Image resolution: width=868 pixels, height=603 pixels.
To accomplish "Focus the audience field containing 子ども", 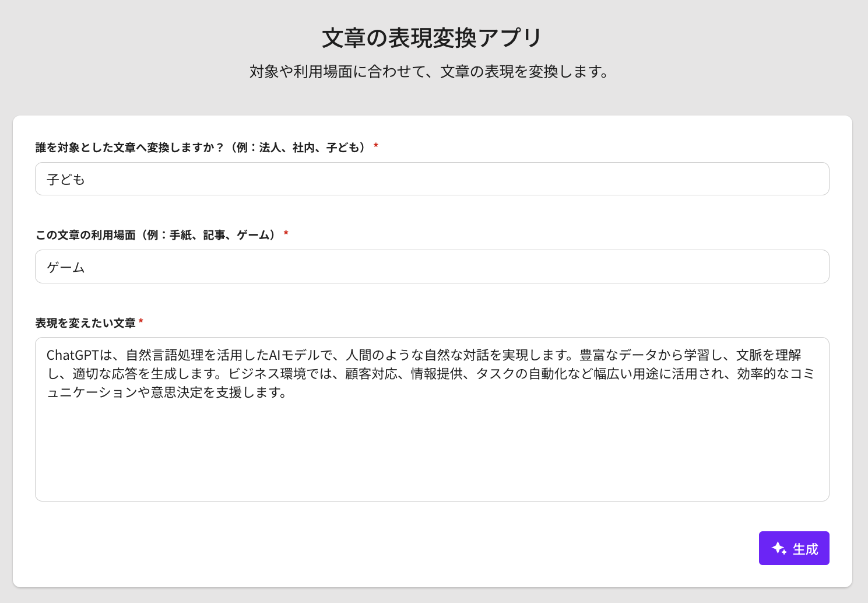I will [x=431, y=179].
